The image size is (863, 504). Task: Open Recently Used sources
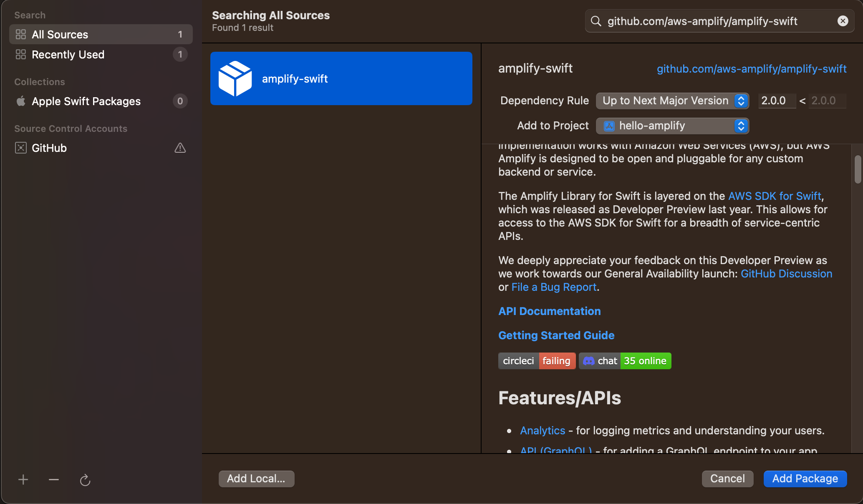pyautogui.click(x=101, y=54)
